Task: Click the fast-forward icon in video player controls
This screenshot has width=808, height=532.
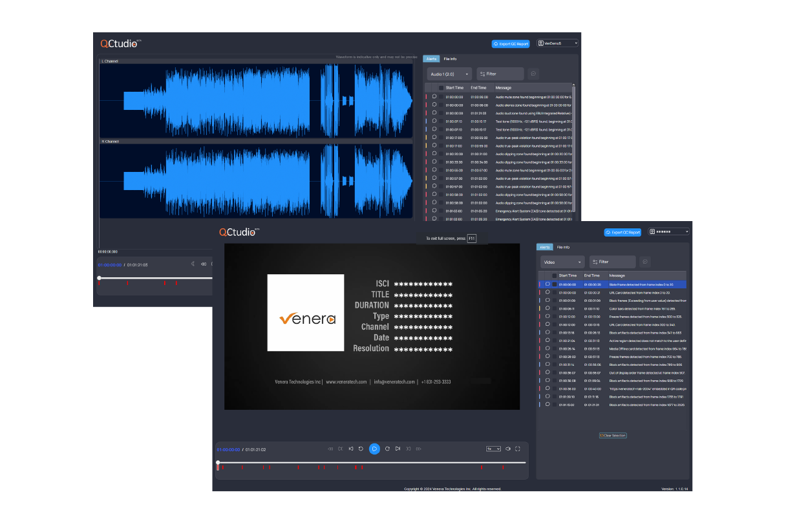Action: [418, 449]
